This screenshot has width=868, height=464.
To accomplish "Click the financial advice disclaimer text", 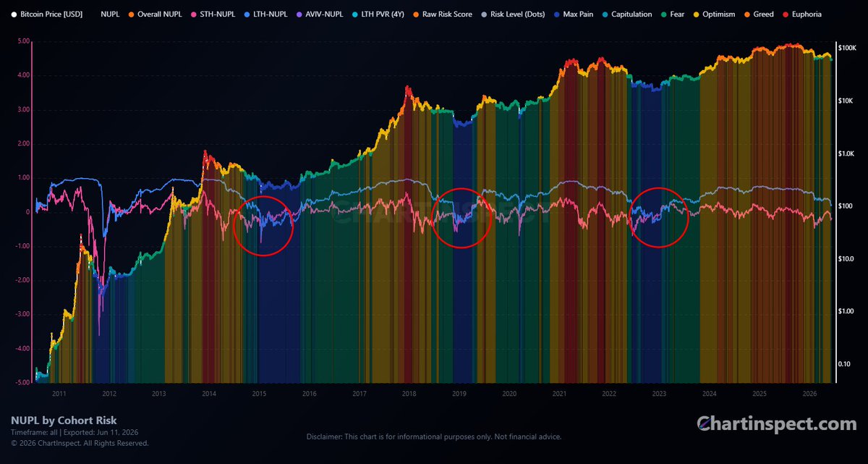I will [x=434, y=436].
